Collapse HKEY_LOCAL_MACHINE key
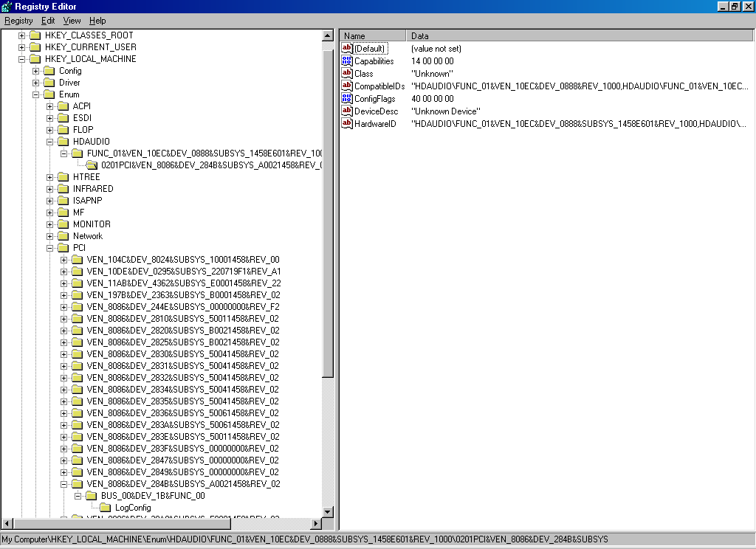This screenshot has height=549, width=756. pyautogui.click(x=21, y=59)
